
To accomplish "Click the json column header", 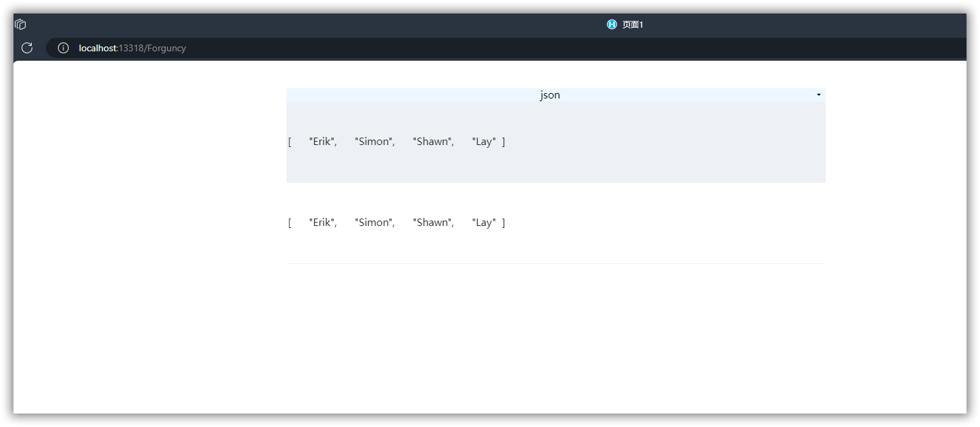I will coord(549,95).
